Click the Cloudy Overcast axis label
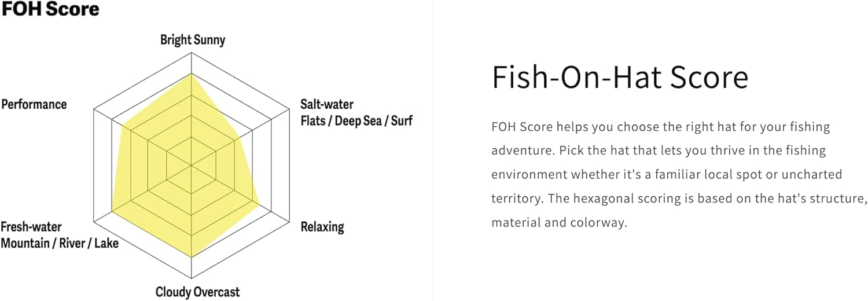The height and width of the screenshot is (301, 868). [197, 292]
